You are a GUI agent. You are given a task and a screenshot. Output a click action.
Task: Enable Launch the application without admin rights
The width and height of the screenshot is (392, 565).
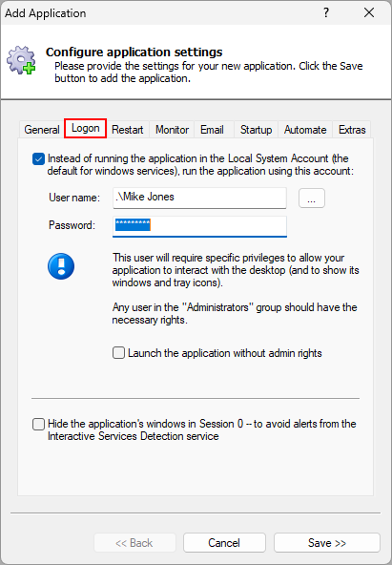118,353
